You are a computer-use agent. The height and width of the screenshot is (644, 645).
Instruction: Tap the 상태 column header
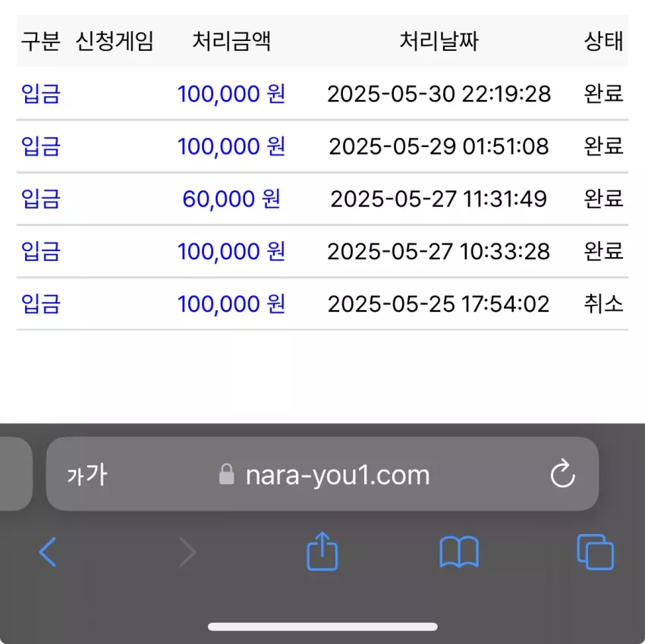(603, 41)
